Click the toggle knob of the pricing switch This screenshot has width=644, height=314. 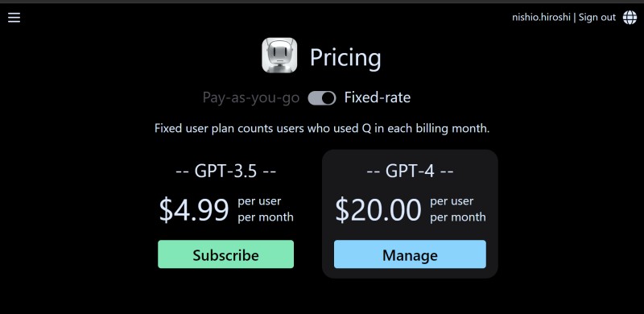coord(328,97)
